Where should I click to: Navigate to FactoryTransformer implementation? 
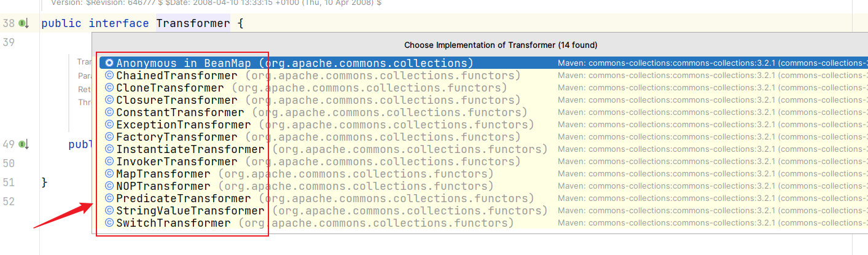176,137
